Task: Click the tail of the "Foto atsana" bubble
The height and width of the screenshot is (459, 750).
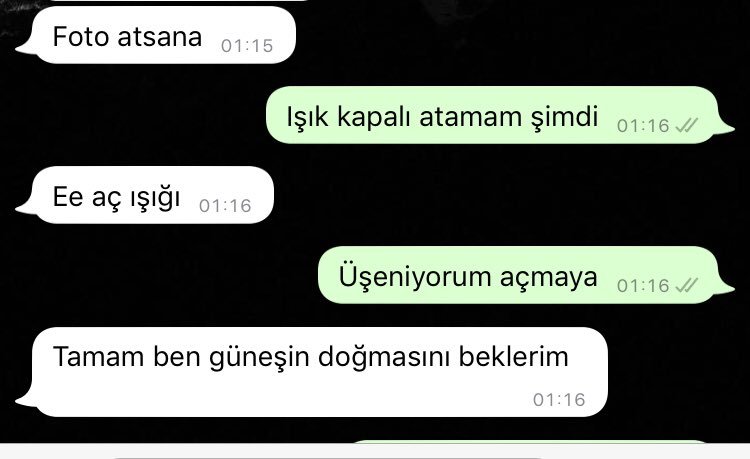Action: click(25, 48)
